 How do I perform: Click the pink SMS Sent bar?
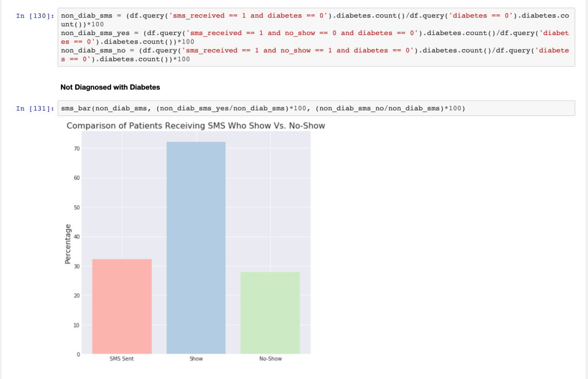[x=122, y=306]
